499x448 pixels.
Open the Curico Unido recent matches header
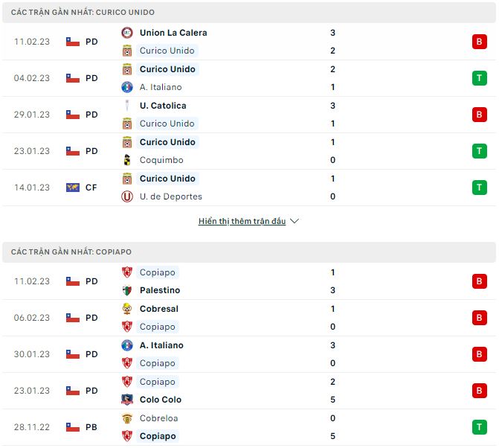coord(83,13)
